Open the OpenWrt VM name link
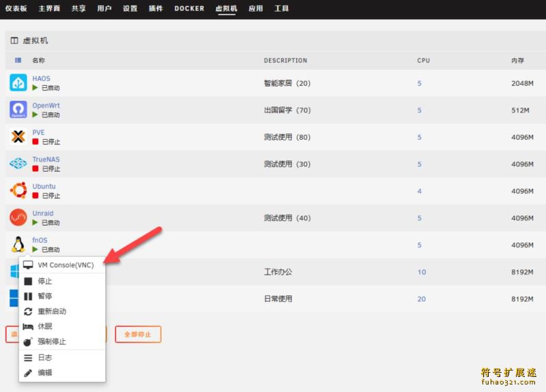 pos(46,106)
